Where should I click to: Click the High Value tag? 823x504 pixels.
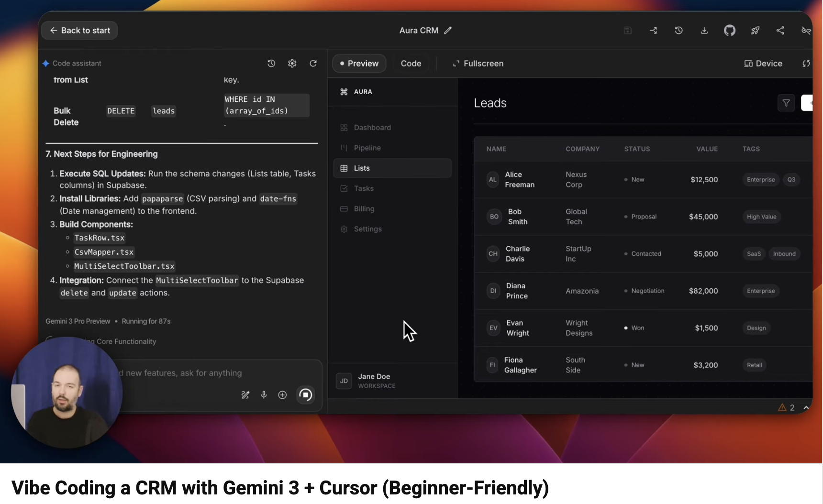click(761, 217)
